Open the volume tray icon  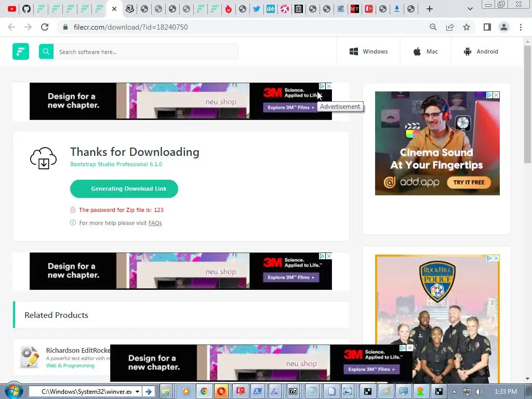pos(480,392)
